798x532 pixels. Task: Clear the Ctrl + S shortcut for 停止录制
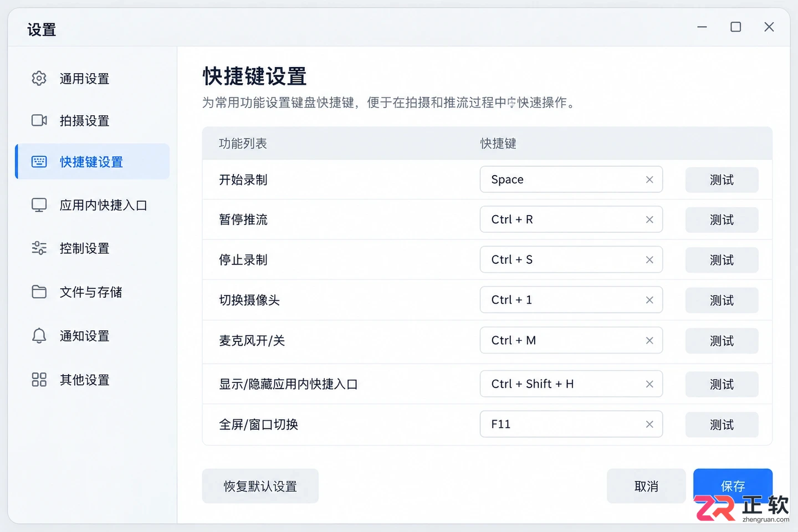point(649,259)
